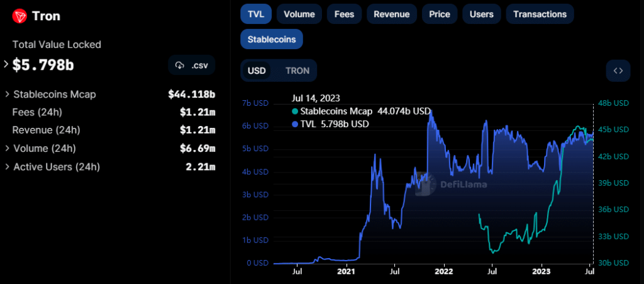Click the Jul 14, 2023 tooltip date

tap(316, 98)
